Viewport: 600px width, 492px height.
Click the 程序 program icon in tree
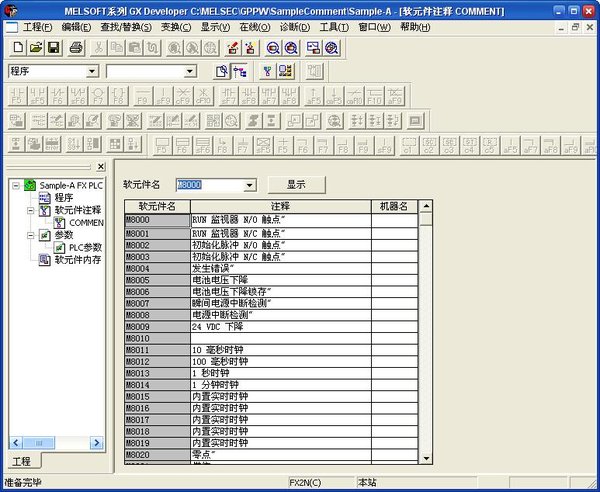click(x=44, y=198)
